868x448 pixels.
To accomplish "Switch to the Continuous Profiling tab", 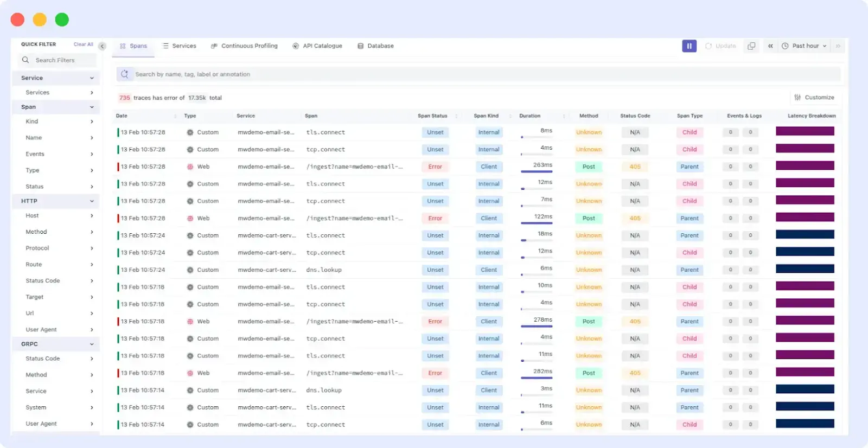I will point(244,46).
